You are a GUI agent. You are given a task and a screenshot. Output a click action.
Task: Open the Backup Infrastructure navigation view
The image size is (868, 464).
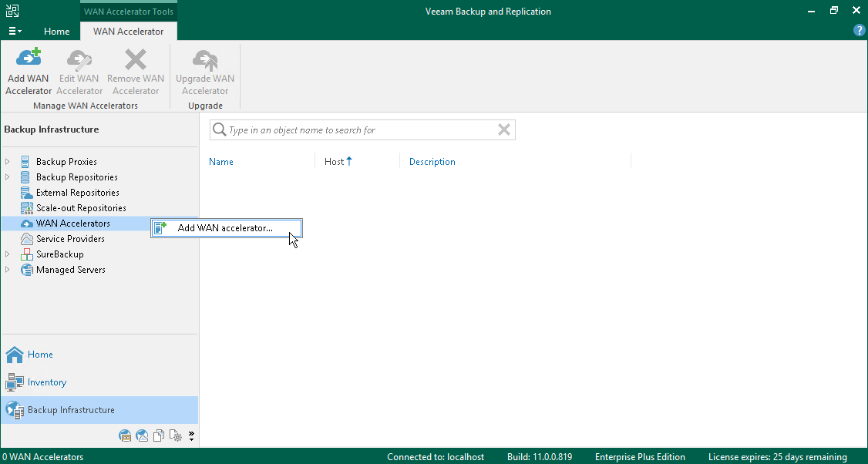(x=99, y=410)
